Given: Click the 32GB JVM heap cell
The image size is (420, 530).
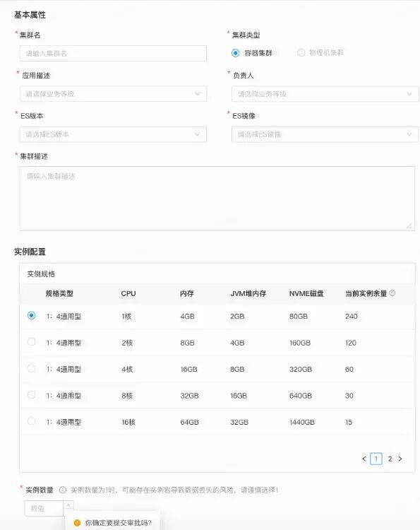Looking at the screenshot, I should (x=239, y=422).
